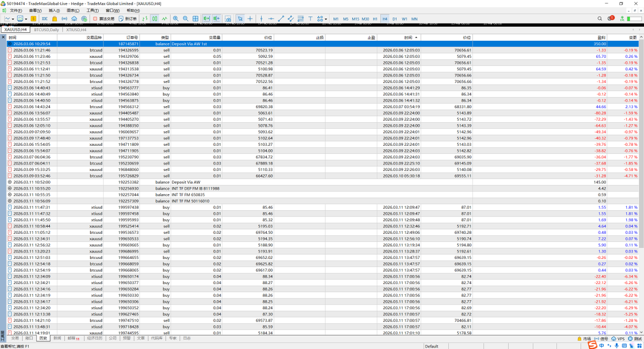The image size is (644, 349).
Task: Toggle bar chart display mode
Action: [x=144, y=19]
